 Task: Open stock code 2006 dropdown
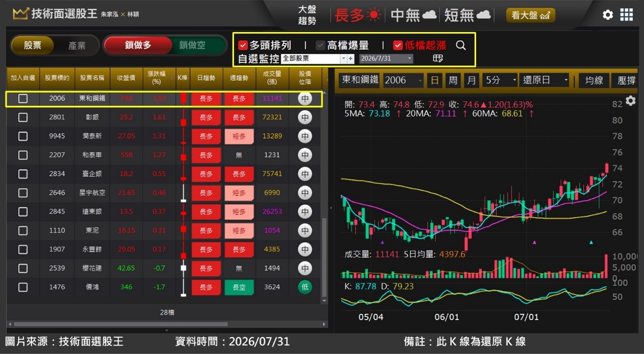[x=403, y=80]
